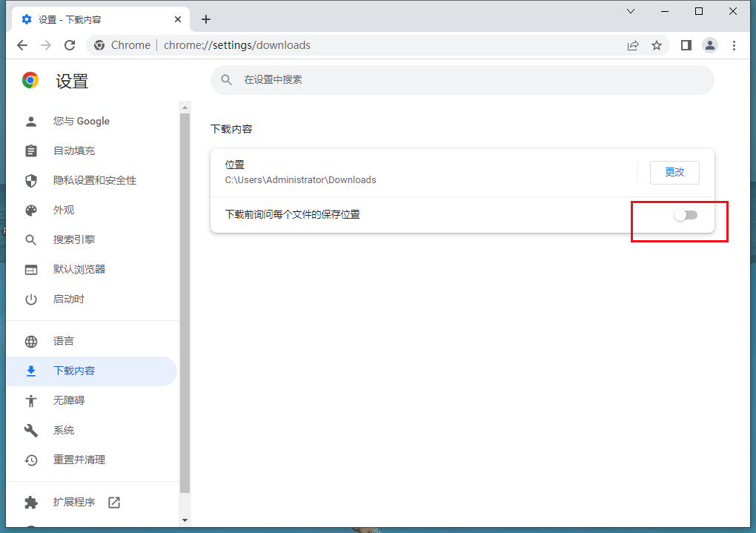Open 隐私设置和安全性 settings section
Screen dimensions: 756x533
pyautogui.click(x=92, y=180)
